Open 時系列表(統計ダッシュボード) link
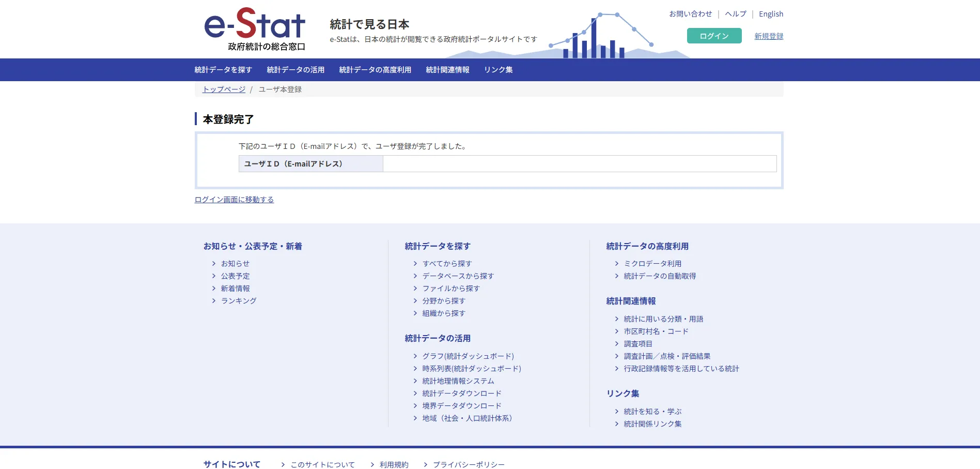The height and width of the screenshot is (469, 980). pos(472,369)
